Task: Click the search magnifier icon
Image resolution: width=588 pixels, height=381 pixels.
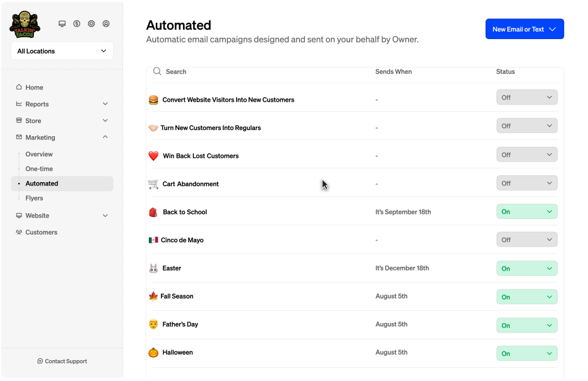Action: click(157, 71)
